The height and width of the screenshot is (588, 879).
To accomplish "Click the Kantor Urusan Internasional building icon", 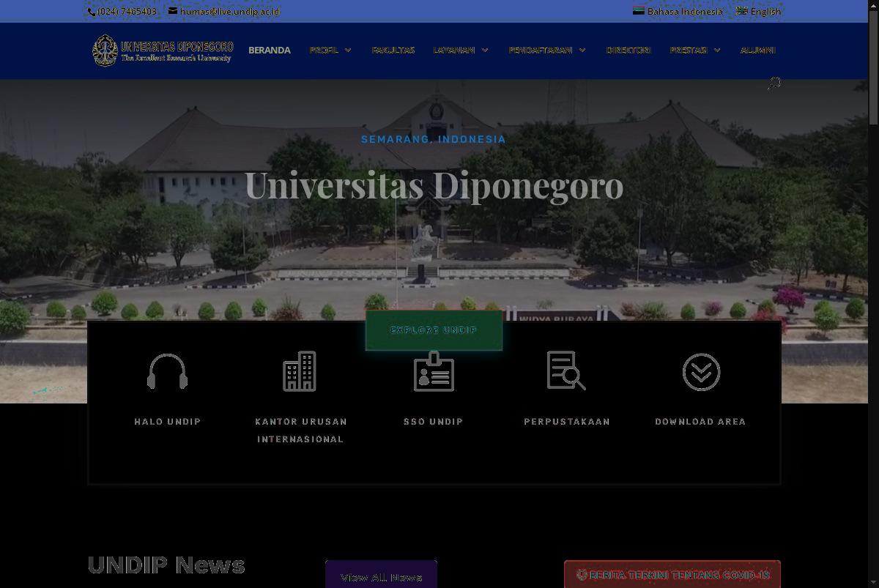I will click(x=300, y=371).
